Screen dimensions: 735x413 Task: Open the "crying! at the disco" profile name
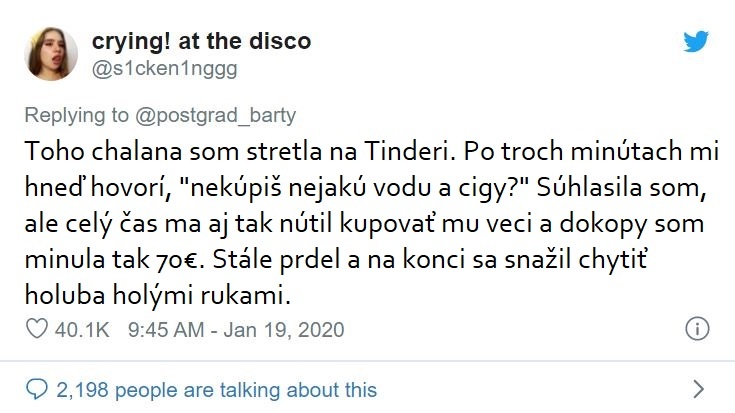click(201, 41)
